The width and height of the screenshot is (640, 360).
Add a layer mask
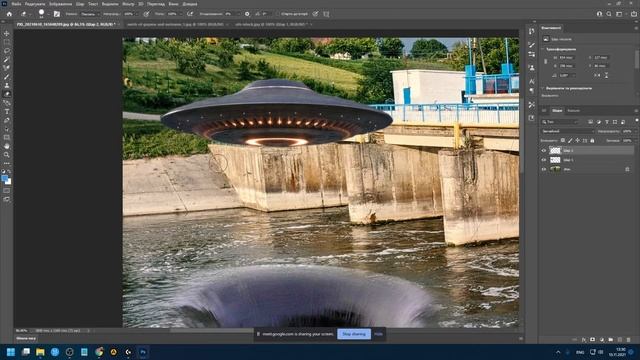tap(592, 340)
